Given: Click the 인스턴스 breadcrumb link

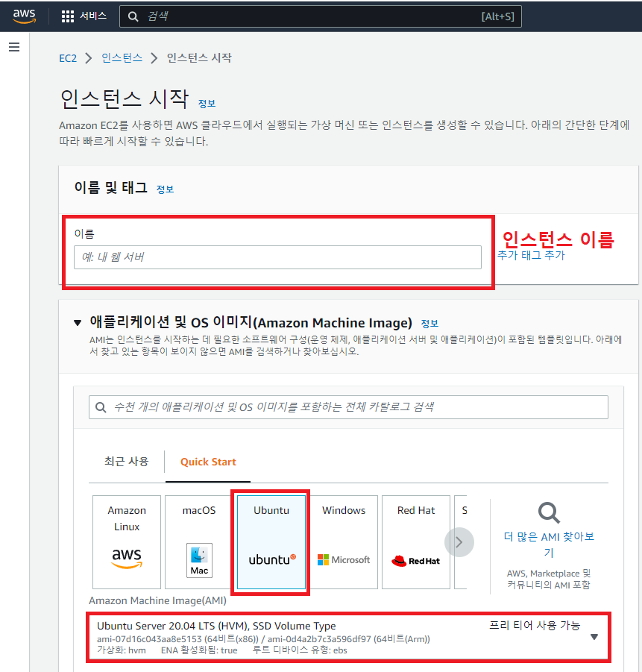Looking at the screenshot, I should click(x=122, y=58).
